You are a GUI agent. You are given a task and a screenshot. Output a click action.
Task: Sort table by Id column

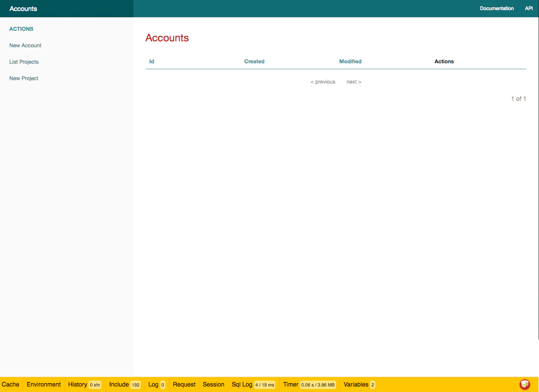152,61
